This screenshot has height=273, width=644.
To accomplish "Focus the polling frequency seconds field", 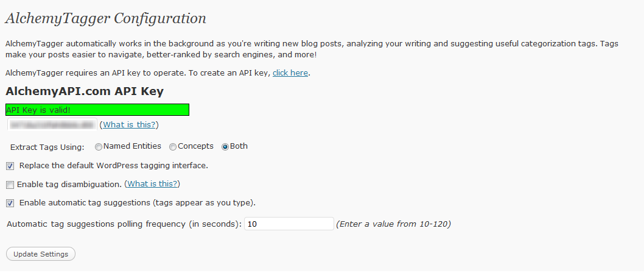I will coord(289,224).
